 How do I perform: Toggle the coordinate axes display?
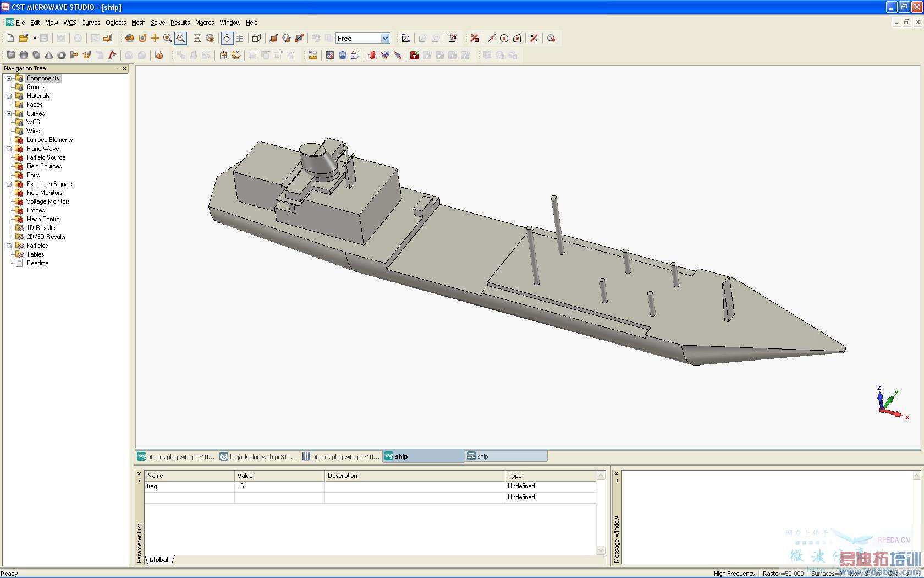click(x=227, y=38)
